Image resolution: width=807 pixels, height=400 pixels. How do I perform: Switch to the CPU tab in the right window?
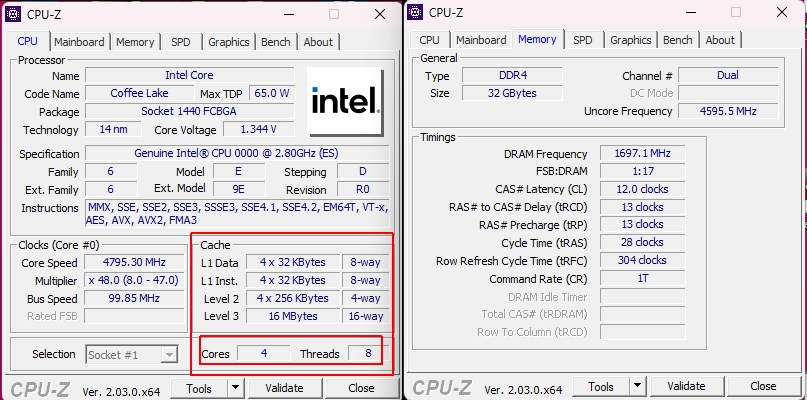click(x=430, y=40)
